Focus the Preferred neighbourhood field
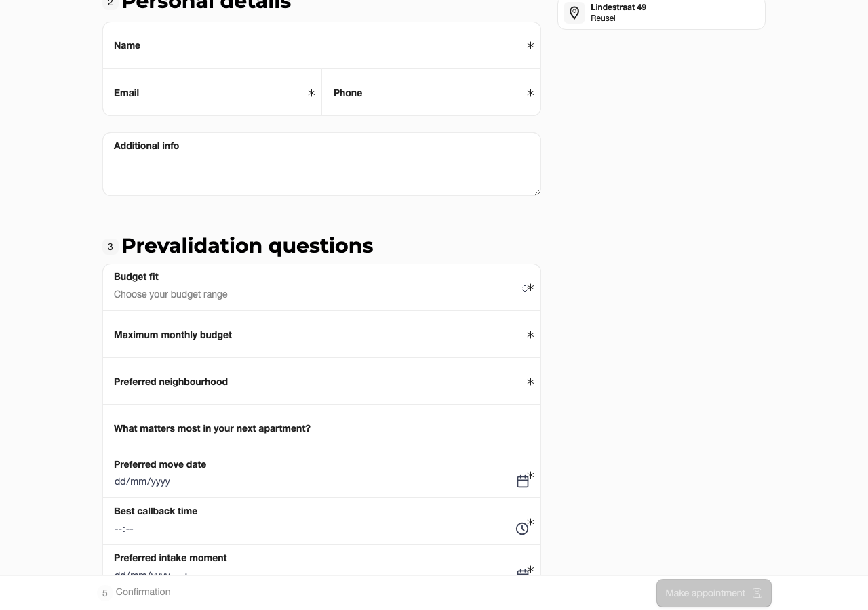Viewport: 868px width, 610px height. (321, 381)
